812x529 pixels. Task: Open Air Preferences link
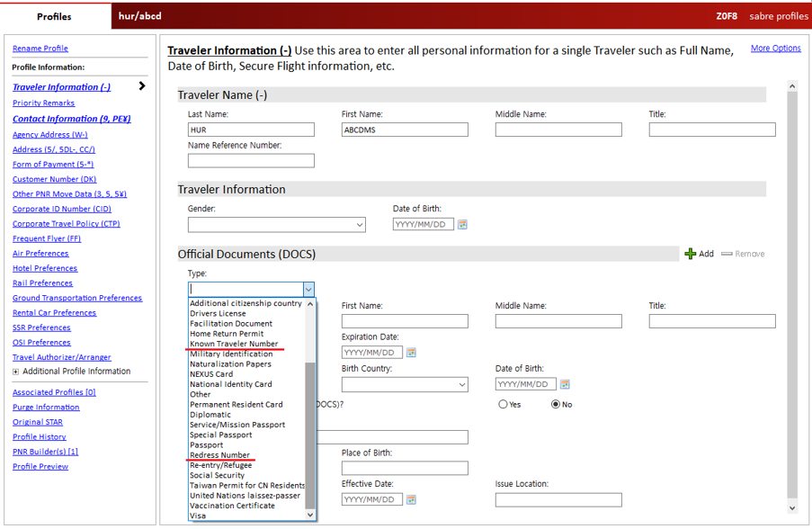coord(40,254)
